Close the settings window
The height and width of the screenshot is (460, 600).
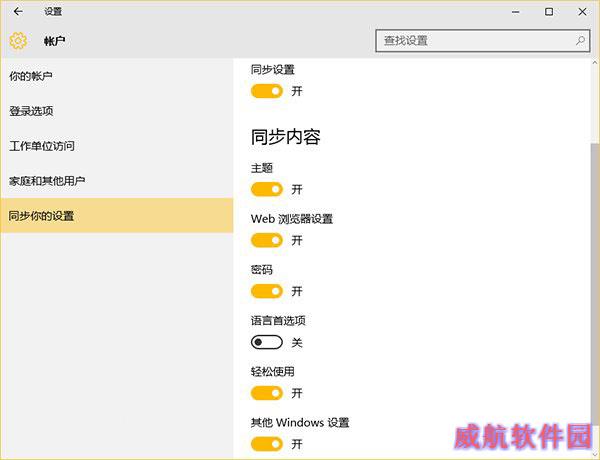point(582,12)
